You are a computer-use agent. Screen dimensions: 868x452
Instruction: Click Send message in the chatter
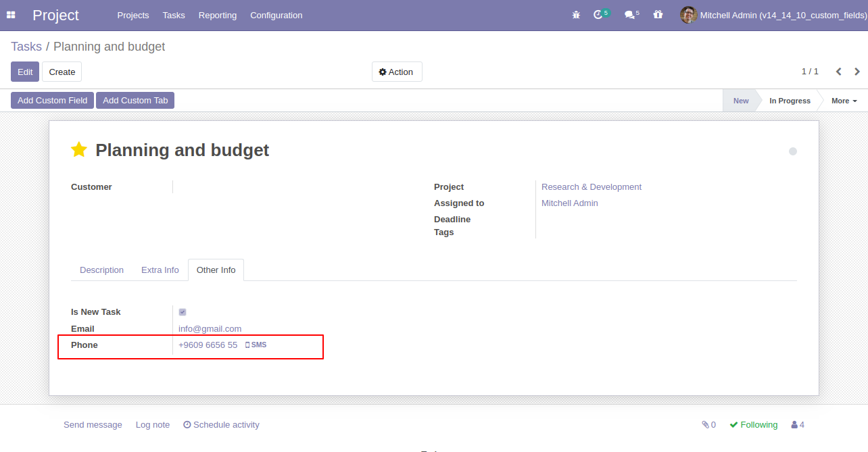click(x=93, y=425)
